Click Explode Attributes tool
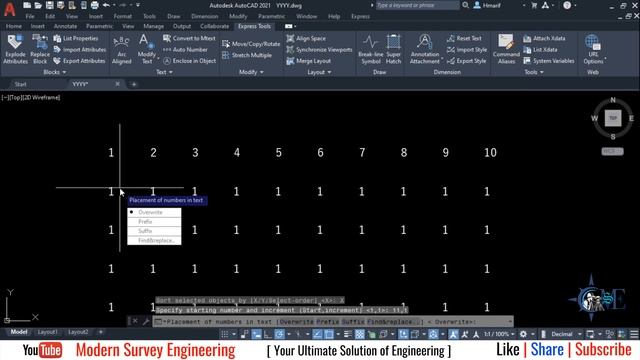Viewport: 640px width, 360px height. coord(15,49)
